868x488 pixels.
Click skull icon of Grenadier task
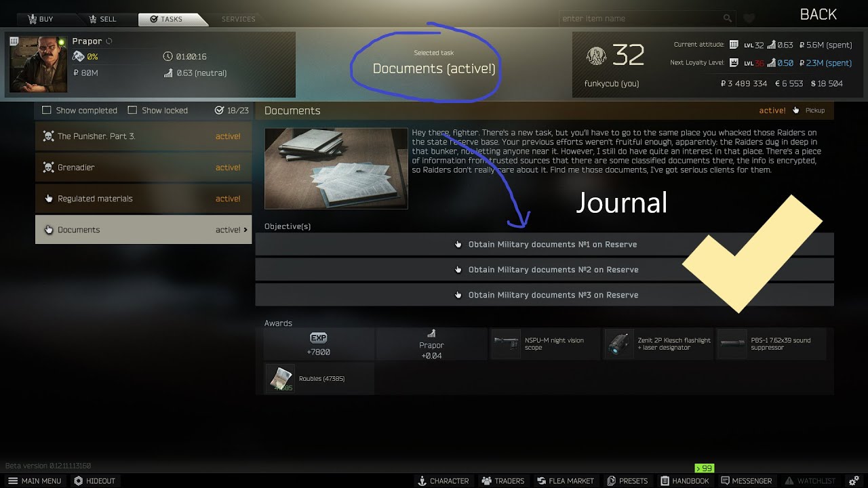(48, 167)
